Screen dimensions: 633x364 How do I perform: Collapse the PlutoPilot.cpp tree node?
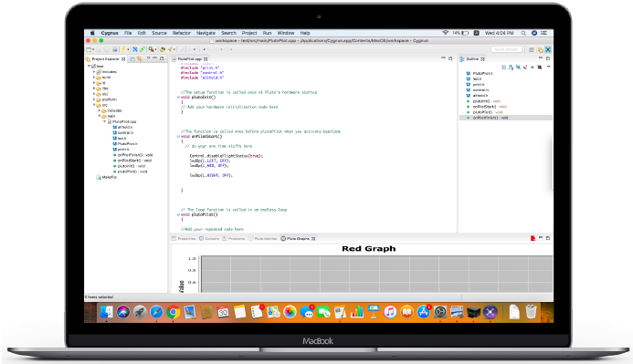(x=104, y=121)
